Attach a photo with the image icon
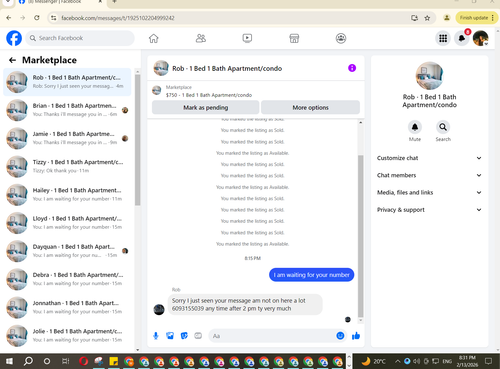 coord(170,336)
